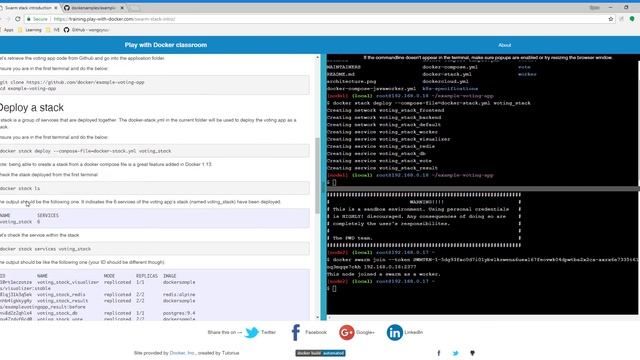
Task: Click the GitHub icon on the dockersamples tab
Action: (67, 8)
